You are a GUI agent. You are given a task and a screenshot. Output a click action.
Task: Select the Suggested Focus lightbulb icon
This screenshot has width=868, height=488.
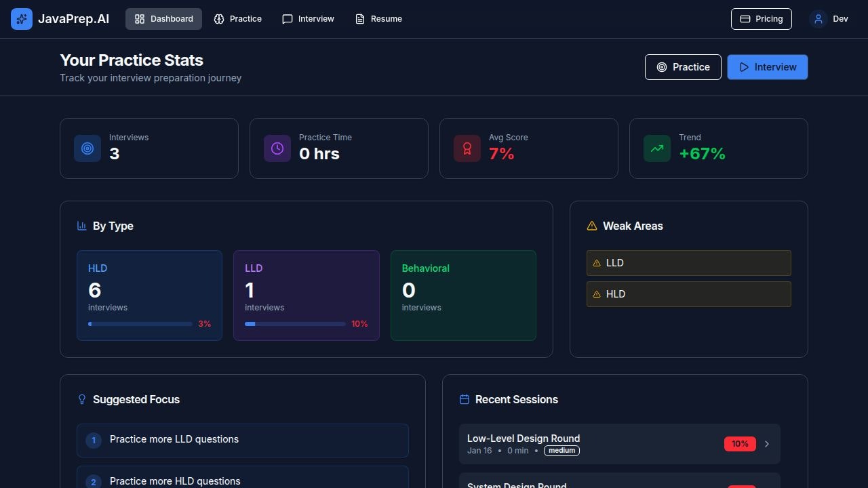(x=81, y=399)
